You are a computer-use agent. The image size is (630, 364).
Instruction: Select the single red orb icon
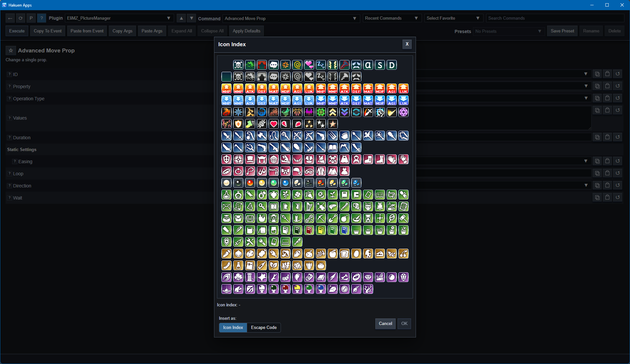pos(250,183)
